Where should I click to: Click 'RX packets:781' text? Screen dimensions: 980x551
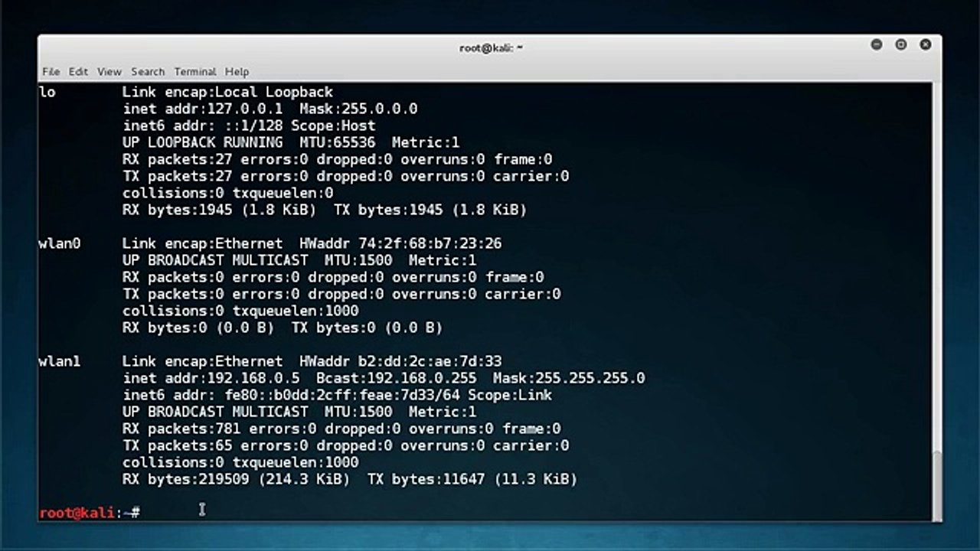point(181,429)
